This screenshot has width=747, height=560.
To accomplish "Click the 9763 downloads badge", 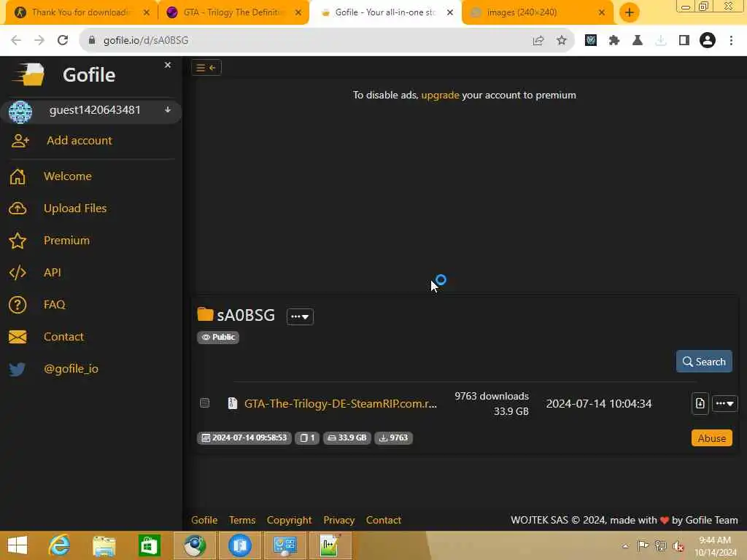I will pyautogui.click(x=393, y=437).
